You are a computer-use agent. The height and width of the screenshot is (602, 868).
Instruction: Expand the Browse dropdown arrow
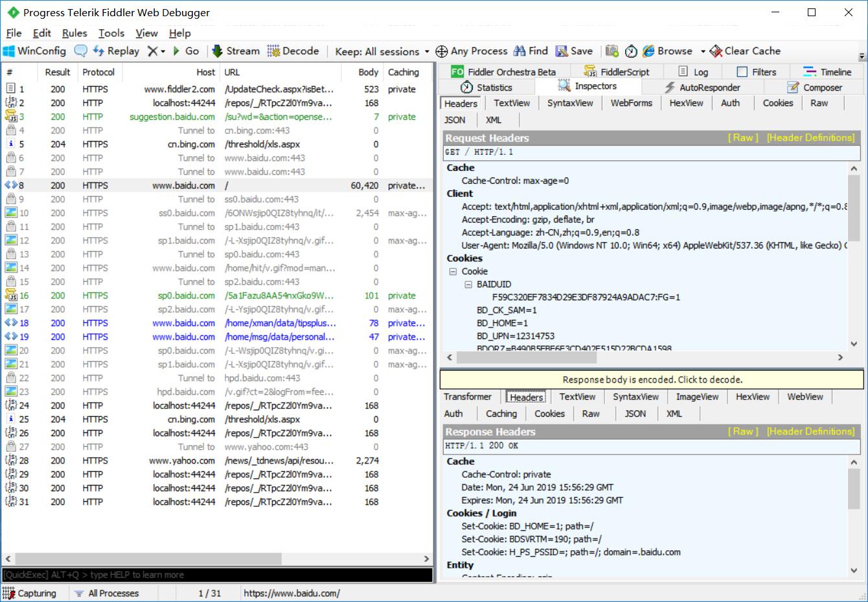(x=703, y=52)
